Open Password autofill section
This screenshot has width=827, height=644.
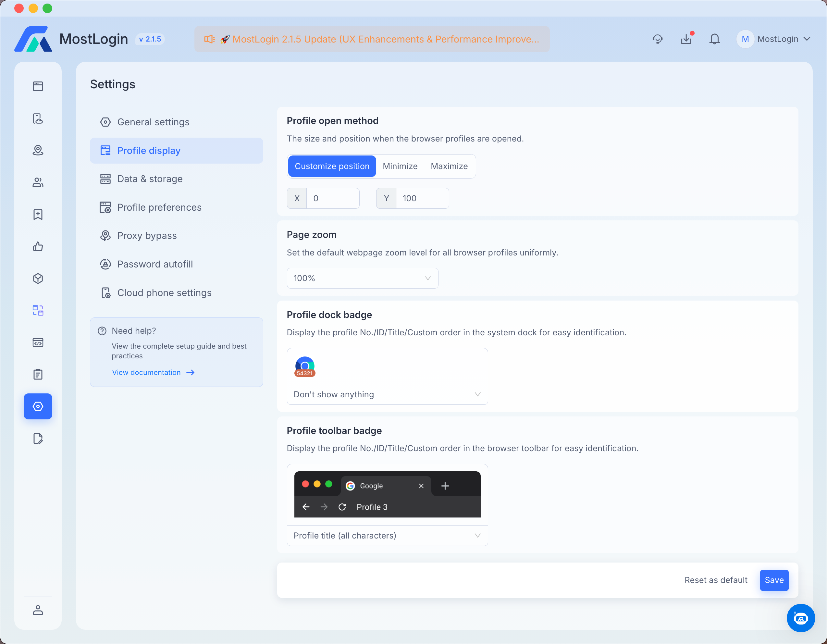(177, 264)
